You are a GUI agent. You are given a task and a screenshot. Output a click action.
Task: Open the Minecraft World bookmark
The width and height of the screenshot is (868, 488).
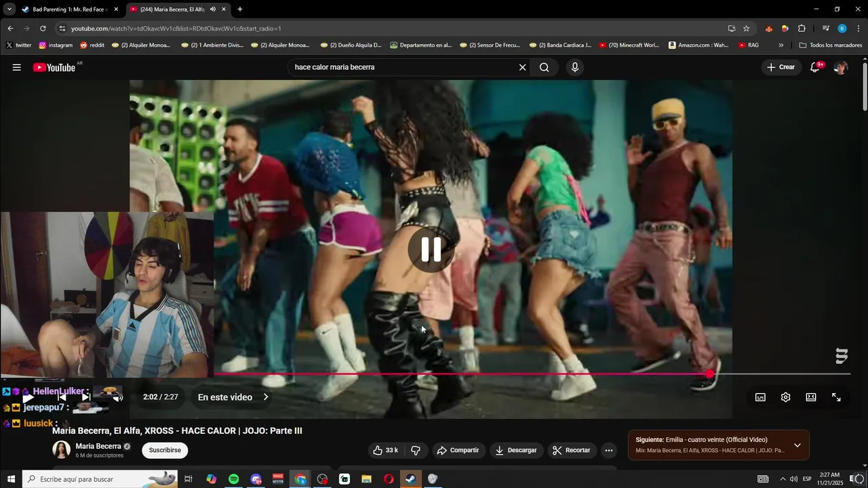pos(629,45)
